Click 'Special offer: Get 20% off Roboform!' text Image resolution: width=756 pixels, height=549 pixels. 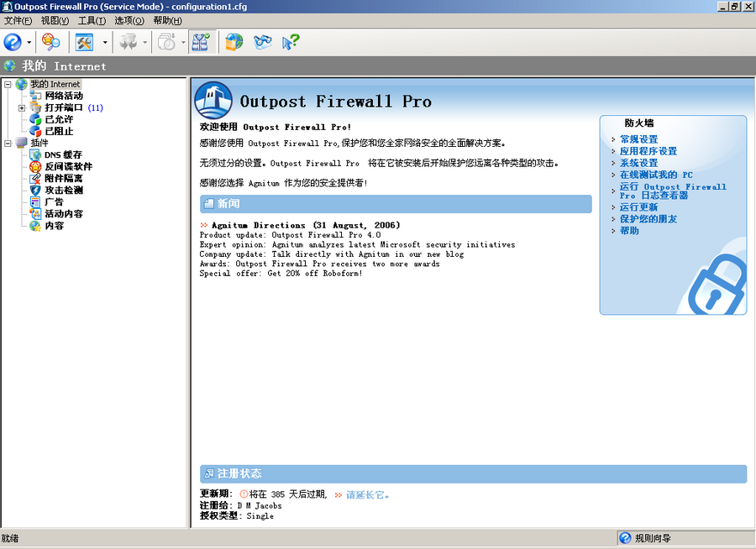281,274
